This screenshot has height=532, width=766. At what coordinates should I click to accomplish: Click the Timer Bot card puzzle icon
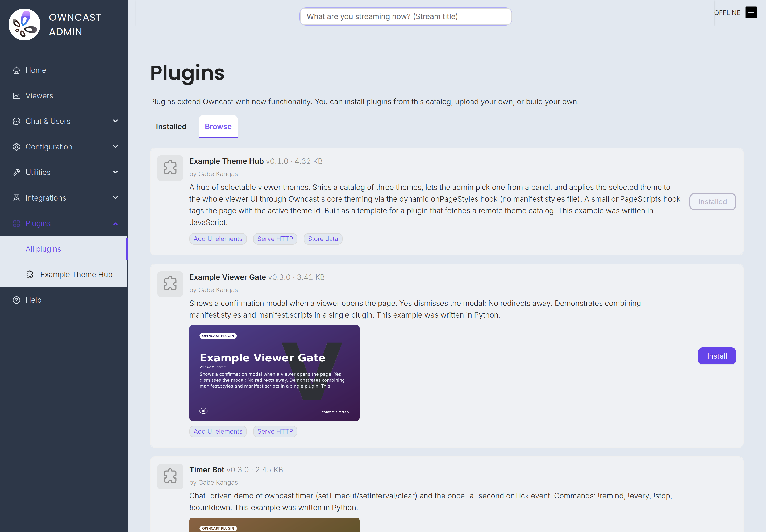170,477
